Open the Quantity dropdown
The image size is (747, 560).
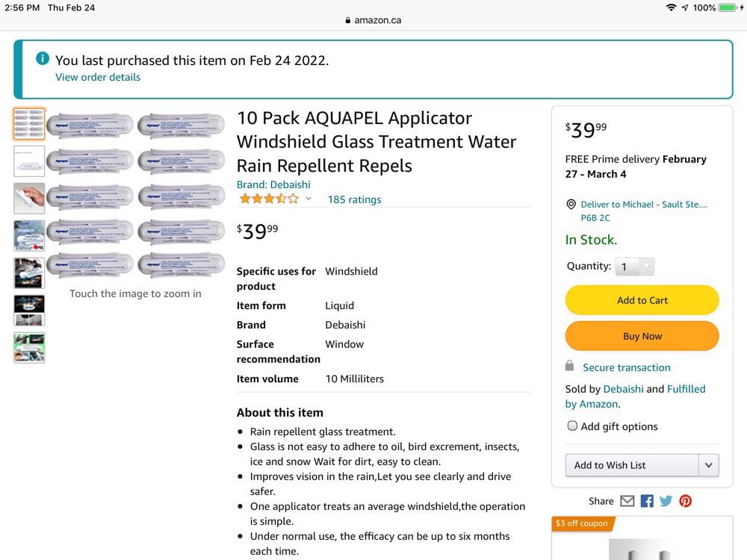(634, 267)
